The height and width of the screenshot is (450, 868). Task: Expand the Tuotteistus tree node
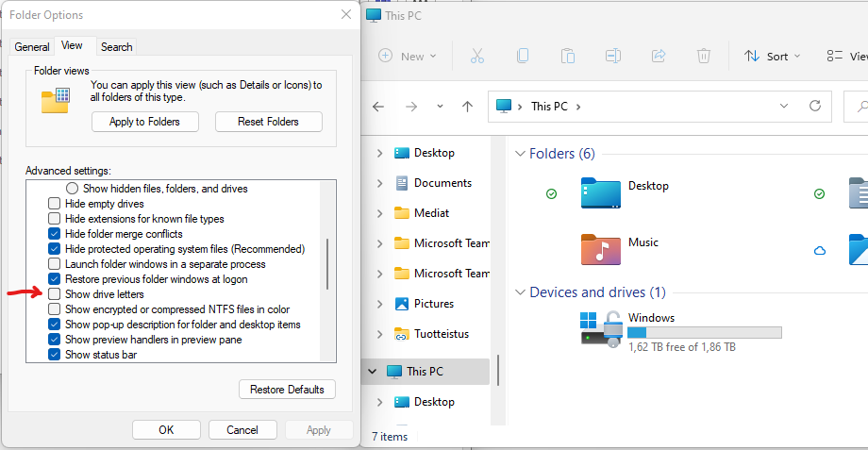pos(379,334)
